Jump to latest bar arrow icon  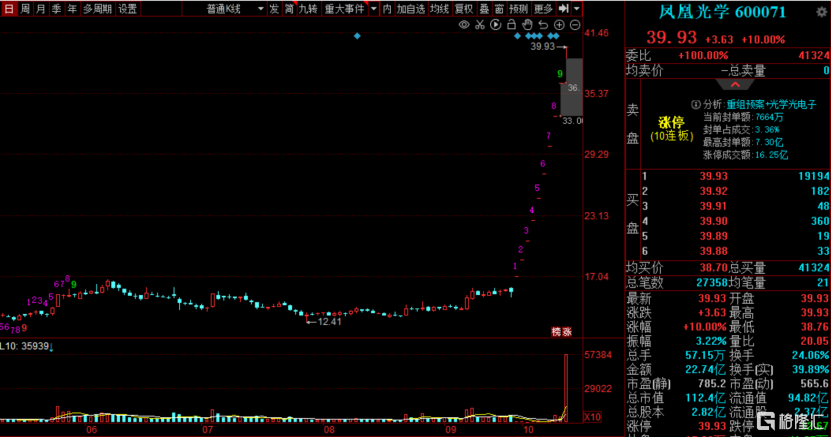coord(563,8)
